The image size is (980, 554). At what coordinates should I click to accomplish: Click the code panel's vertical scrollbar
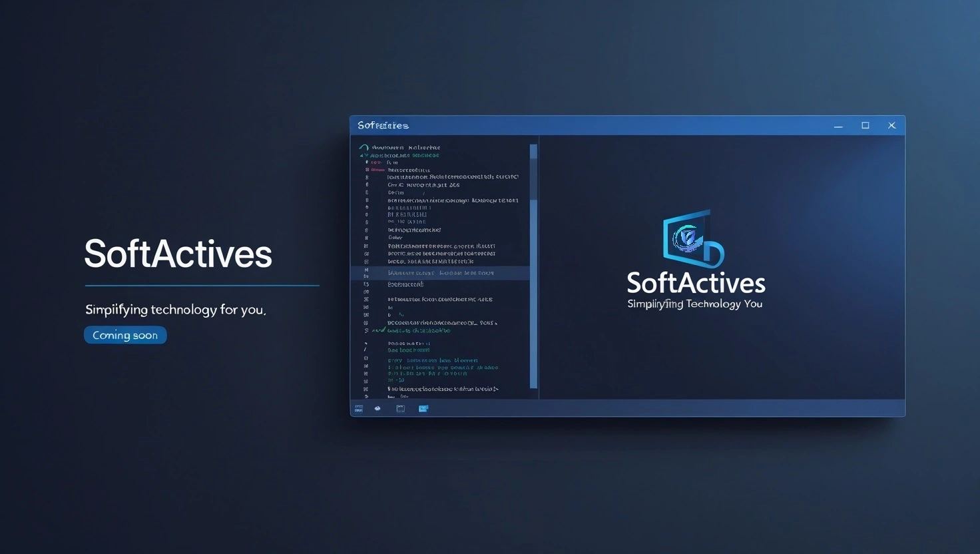pos(533,266)
